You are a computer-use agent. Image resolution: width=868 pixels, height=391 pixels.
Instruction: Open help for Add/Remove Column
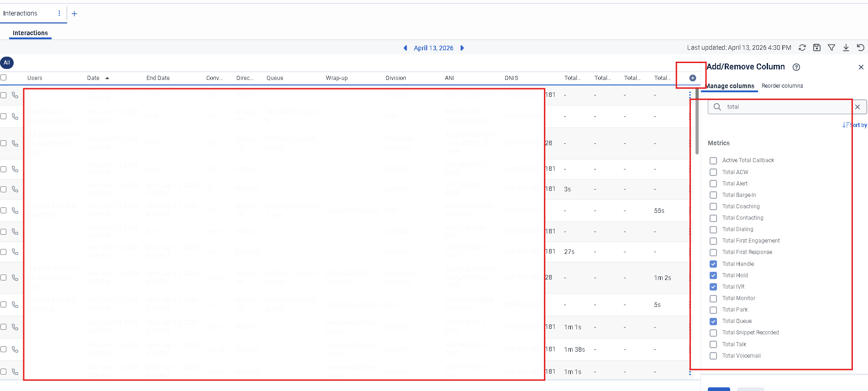pyautogui.click(x=796, y=67)
